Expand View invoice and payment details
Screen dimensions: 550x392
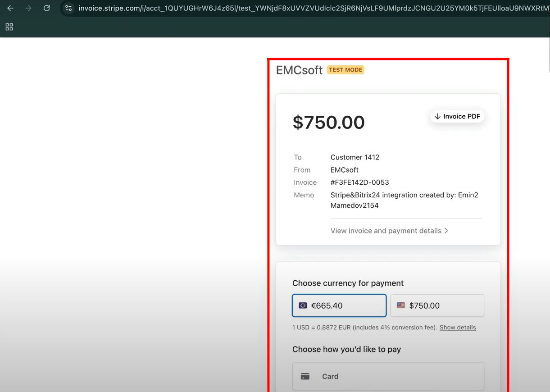click(x=386, y=231)
